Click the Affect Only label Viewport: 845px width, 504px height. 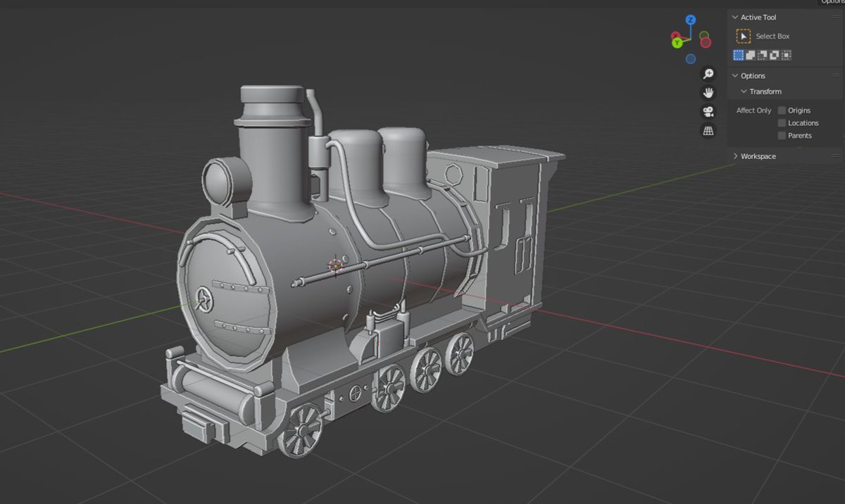[753, 111]
